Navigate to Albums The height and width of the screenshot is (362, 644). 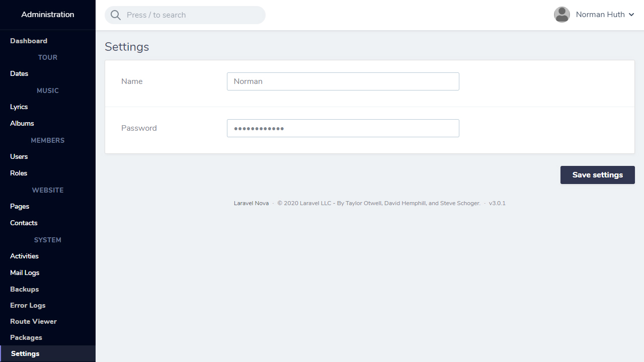[x=22, y=123]
